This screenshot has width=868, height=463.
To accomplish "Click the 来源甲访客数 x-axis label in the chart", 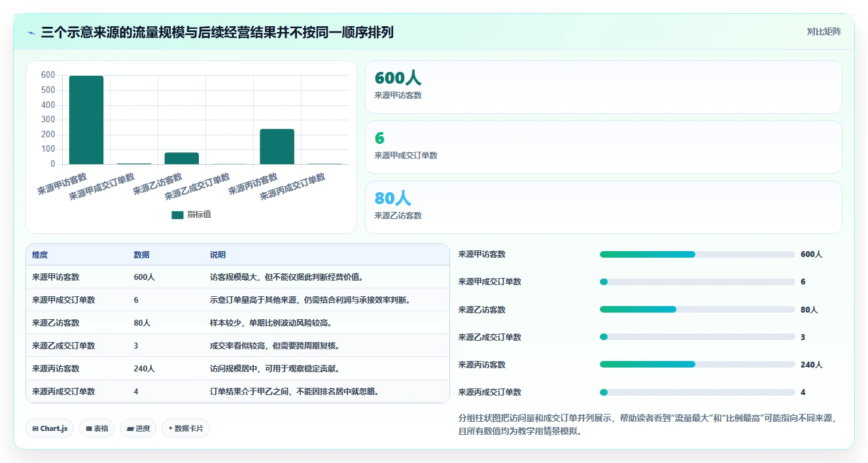I will (62, 184).
